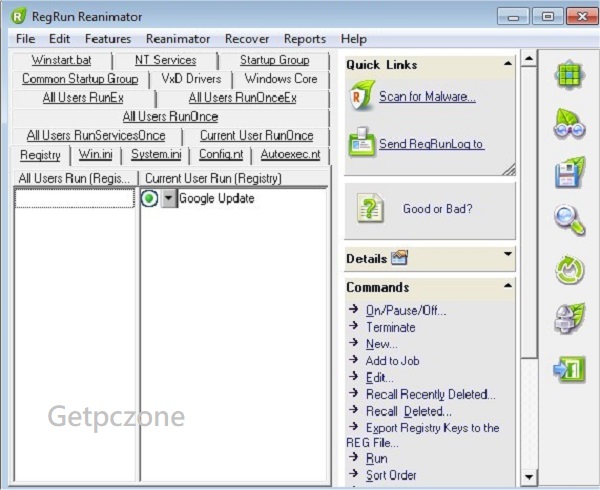The image size is (600, 490).
Task: Open the All Users RunEx tab
Action: [83, 98]
